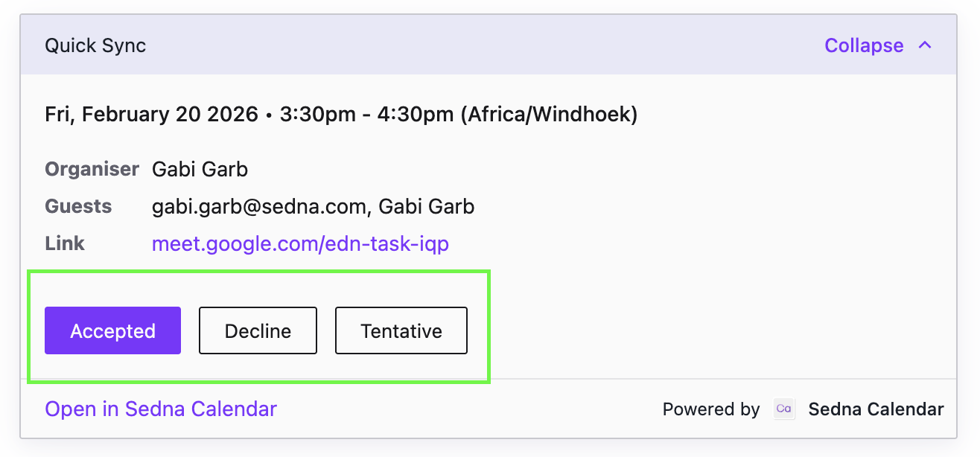Decline the Quick Sync meeting invite
The width and height of the screenshot is (980, 457).
point(258,330)
